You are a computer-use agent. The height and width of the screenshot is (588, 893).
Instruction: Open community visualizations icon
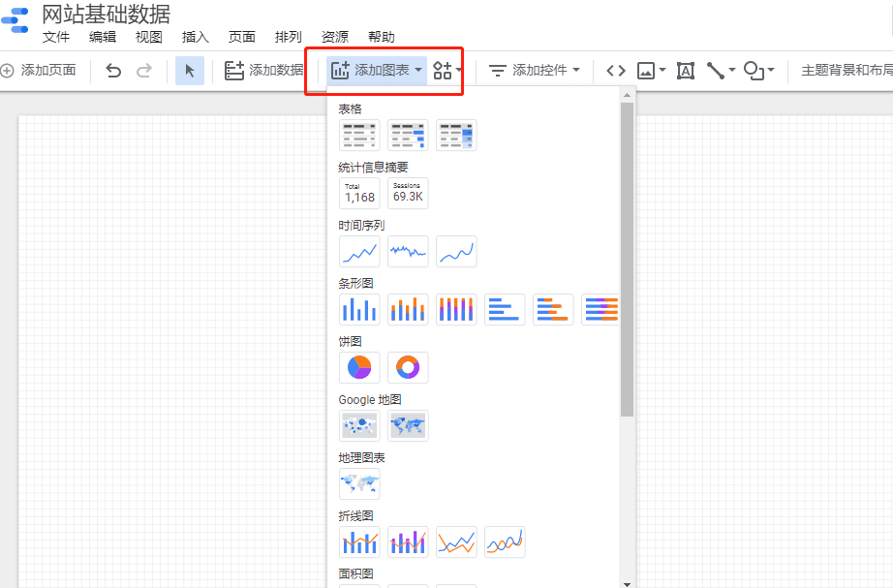[442, 71]
